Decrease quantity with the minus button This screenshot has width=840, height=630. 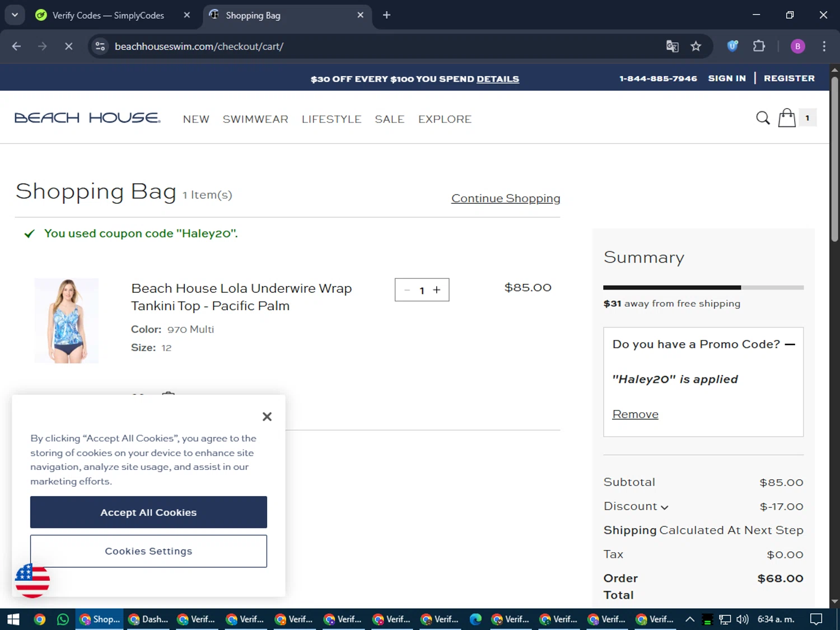407,290
